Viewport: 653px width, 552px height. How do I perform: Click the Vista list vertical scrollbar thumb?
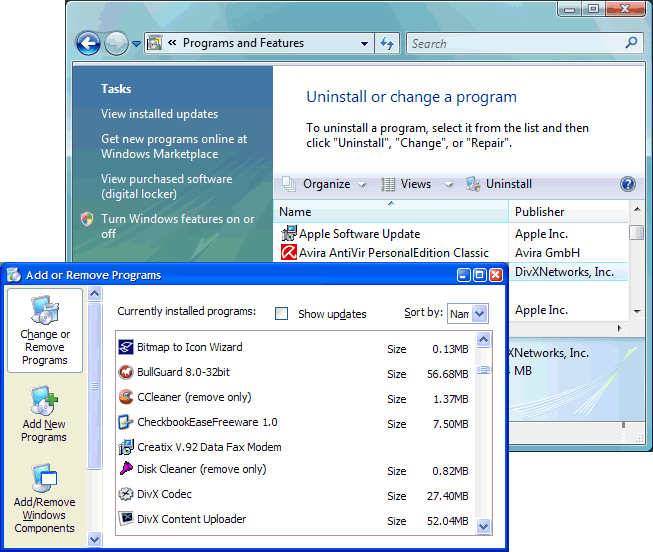637,232
